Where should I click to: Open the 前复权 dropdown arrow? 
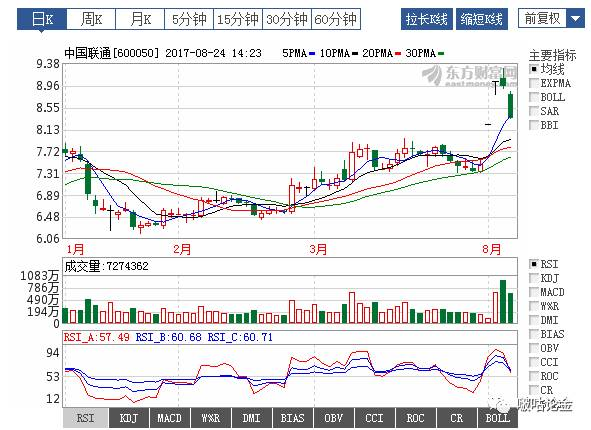click(x=576, y=18)
